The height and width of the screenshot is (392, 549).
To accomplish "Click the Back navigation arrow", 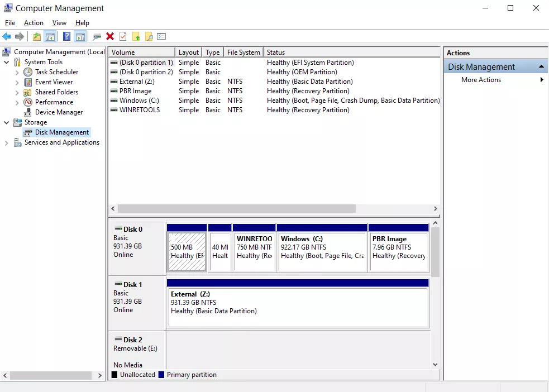I will point(7,36).
